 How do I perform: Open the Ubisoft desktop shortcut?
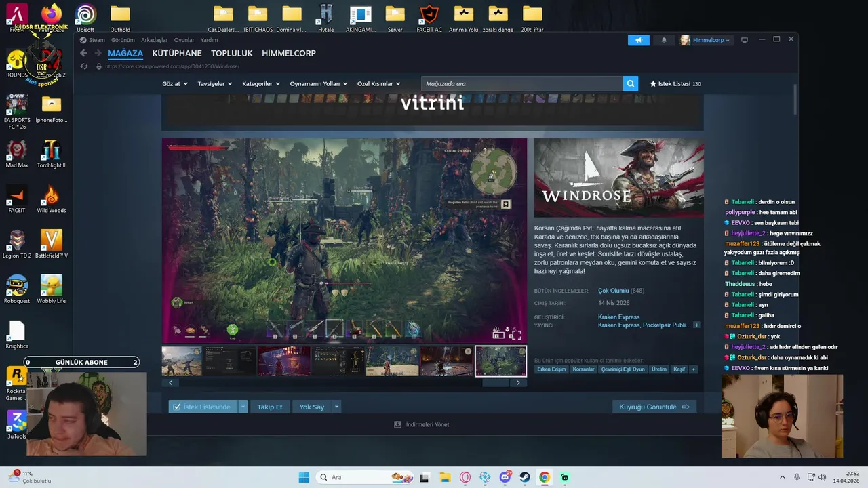(85, 18)
